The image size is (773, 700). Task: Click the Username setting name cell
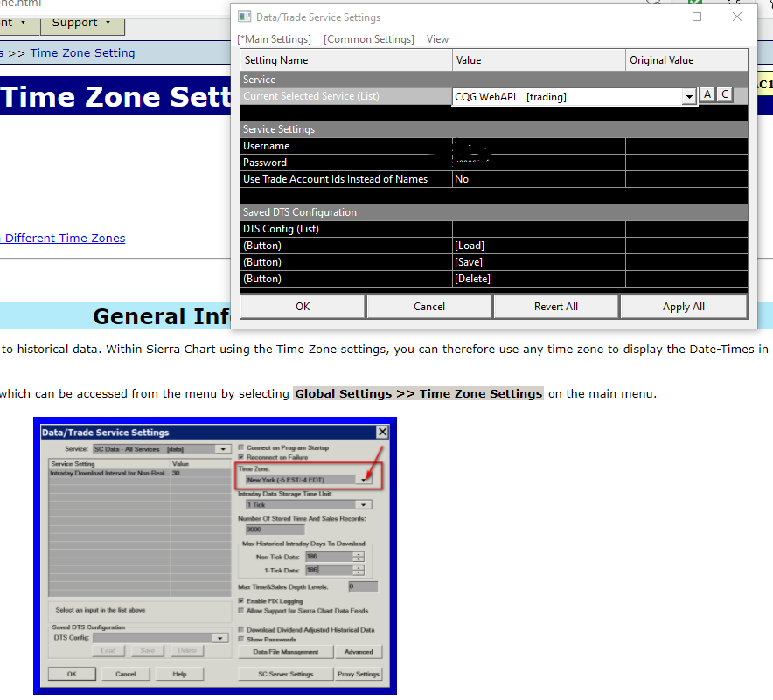[346, 146]
